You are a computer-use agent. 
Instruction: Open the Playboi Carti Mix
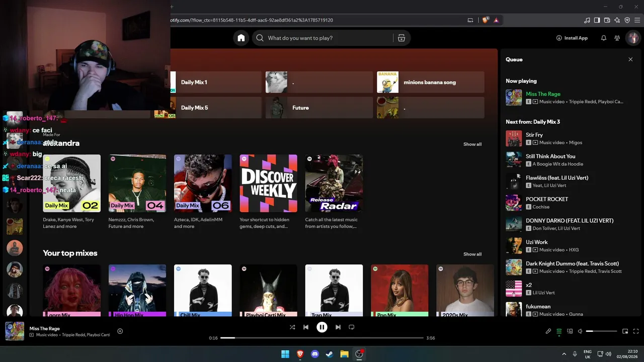coord(268,291)
